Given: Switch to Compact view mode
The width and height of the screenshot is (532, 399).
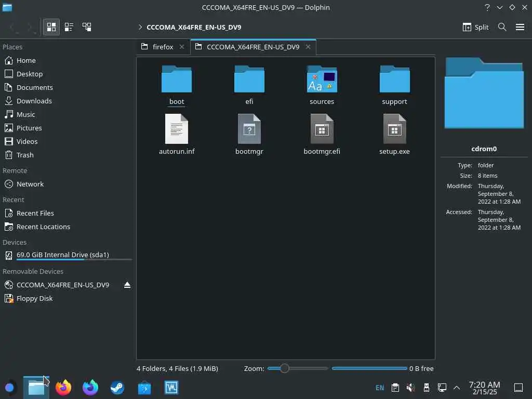Looking at the screenshot, I should (69, 27).
